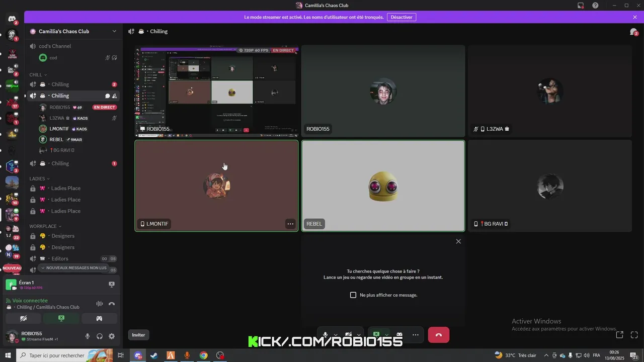Open OBS Studio from the taskbar
The image size is (644, 362).
pyautogui.click(x=220, y=355)
